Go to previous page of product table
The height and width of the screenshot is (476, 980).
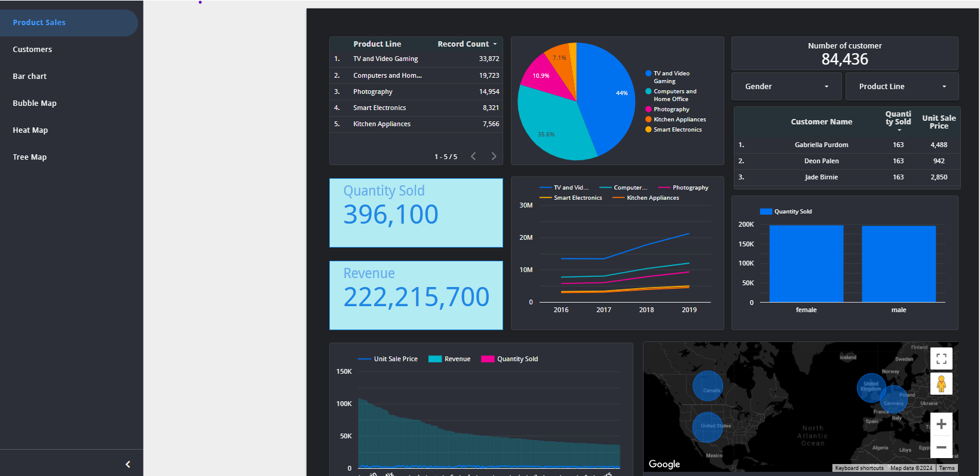point(473,156)
